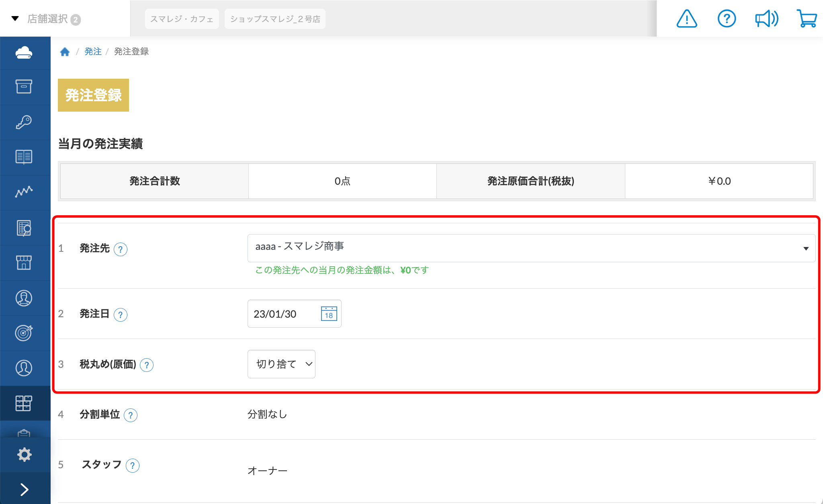Screen dimensions: 823x504
Task: Open the inventory shelves sidebar icon
Action: [24, 403]
